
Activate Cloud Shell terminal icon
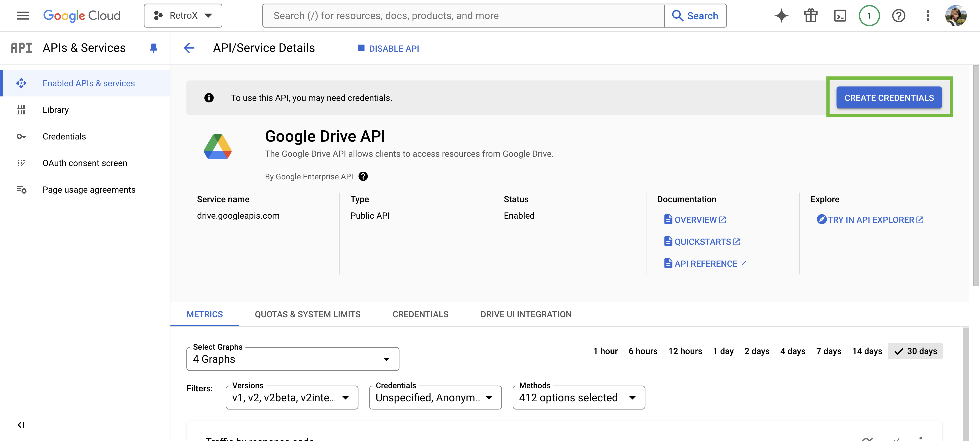[x=840, y=16]
